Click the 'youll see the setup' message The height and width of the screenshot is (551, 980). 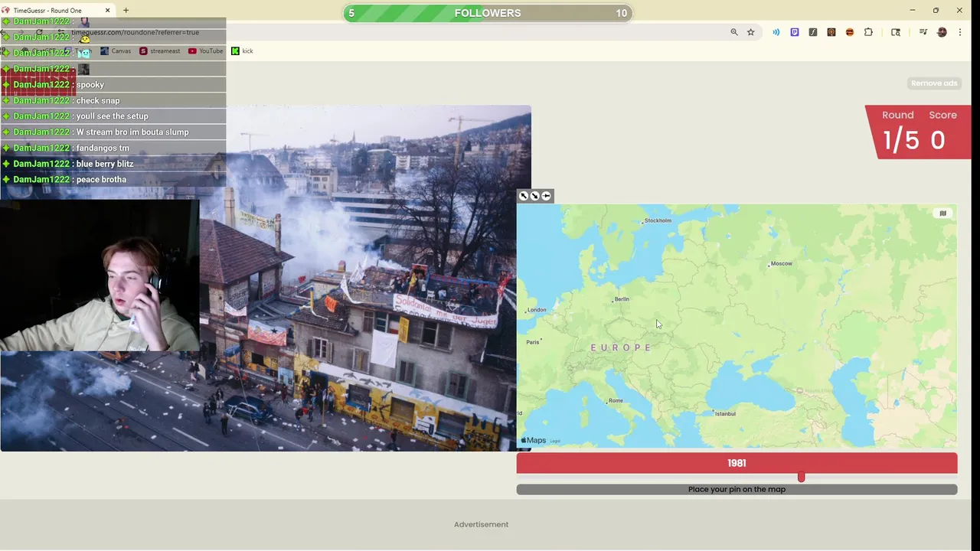coord(113,116)
